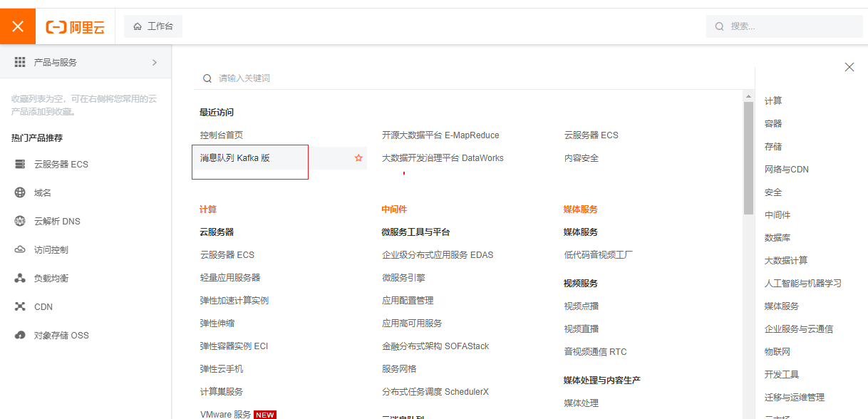
Task: Open 弹性容器实例 ECI
Action: point(234,346)
